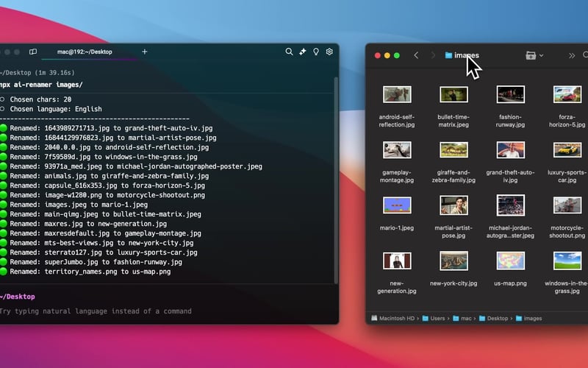Select android-self-reflection.jpg thumbnail
The image size is (588, 368).
(x=397, y=95)
